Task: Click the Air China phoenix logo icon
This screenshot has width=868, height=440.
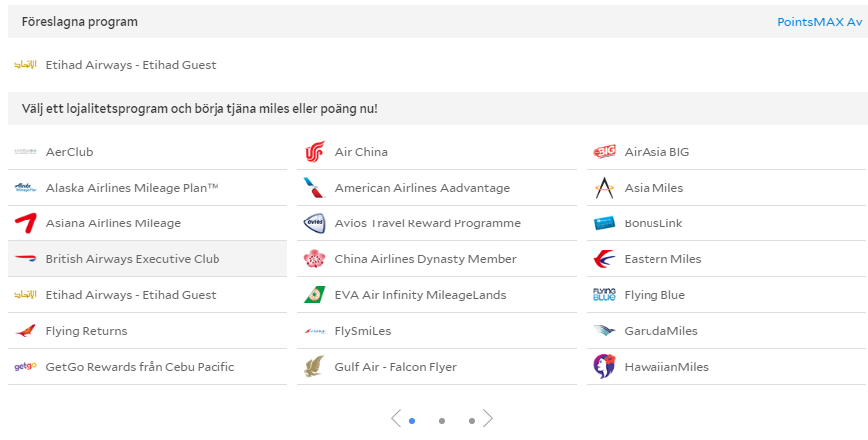Action: click(x=314, y=152)
